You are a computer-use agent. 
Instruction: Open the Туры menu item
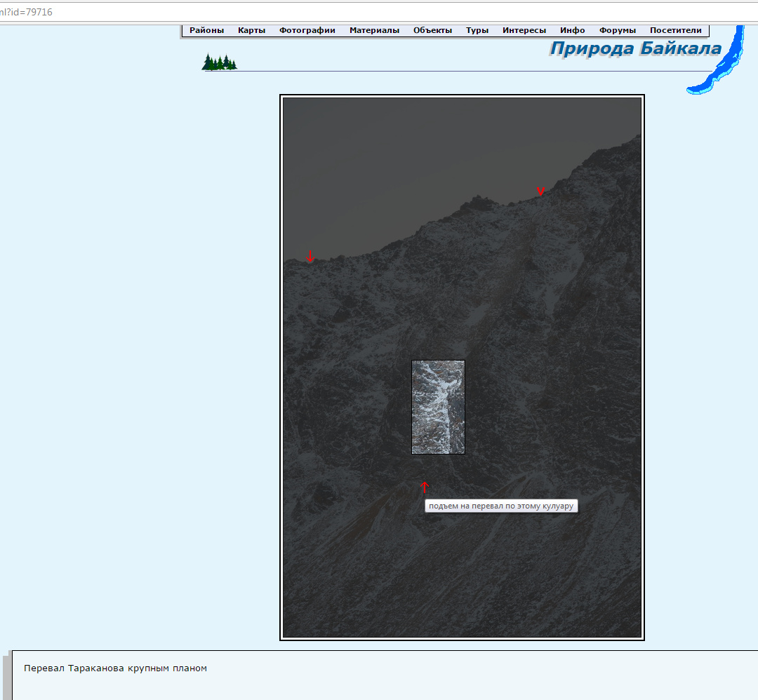click(x=477, y=30)
